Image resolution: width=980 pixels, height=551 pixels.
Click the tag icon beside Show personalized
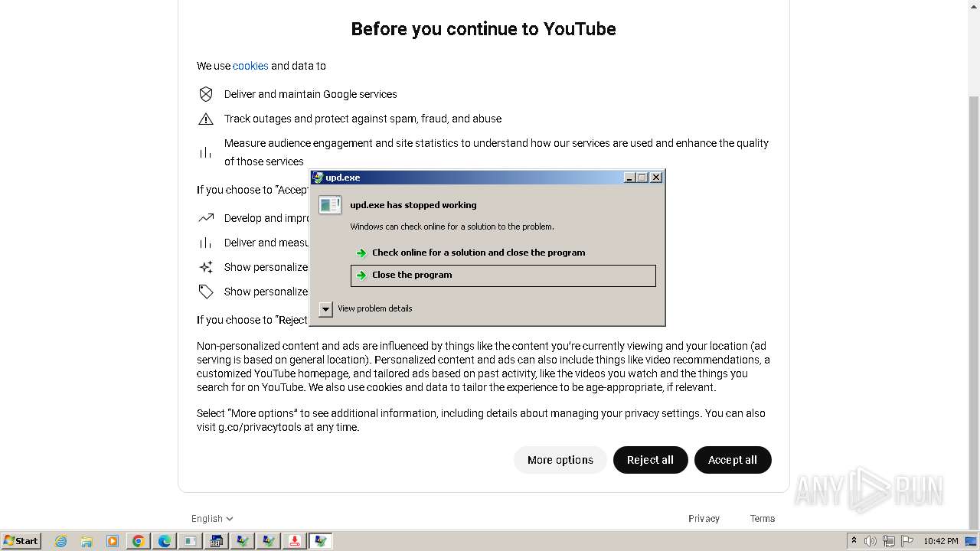206,292
